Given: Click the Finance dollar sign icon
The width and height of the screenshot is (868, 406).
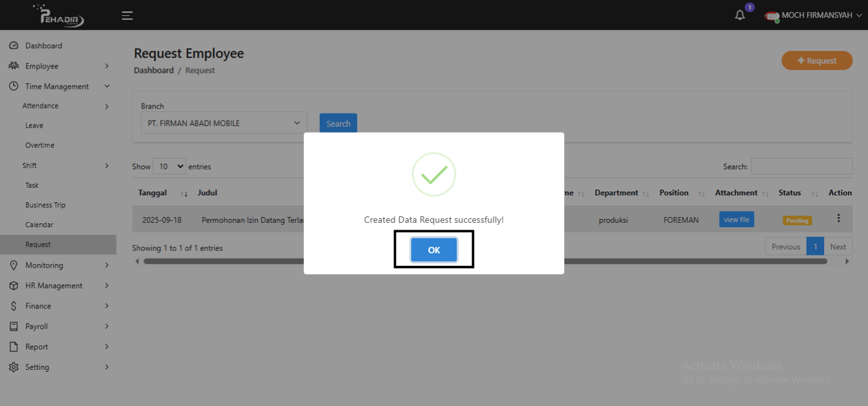Looking at the screenshot, I should (x=13, y=306).
